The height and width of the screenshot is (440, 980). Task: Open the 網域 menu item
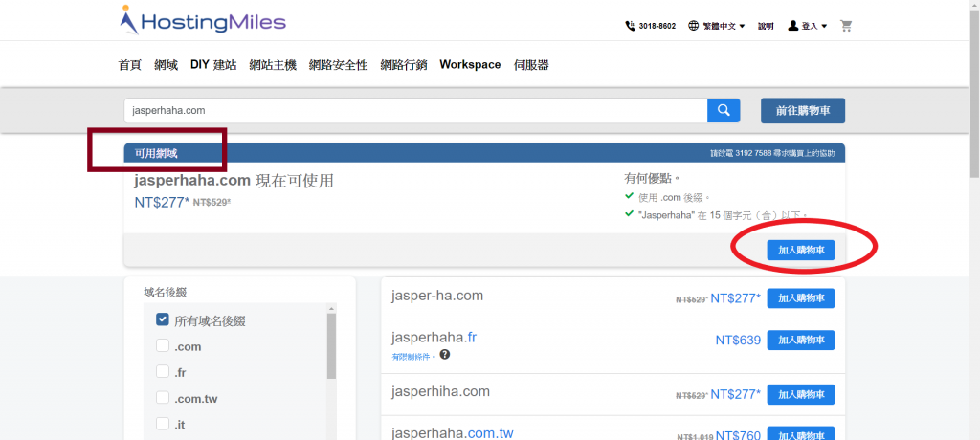tap(167, 65)
